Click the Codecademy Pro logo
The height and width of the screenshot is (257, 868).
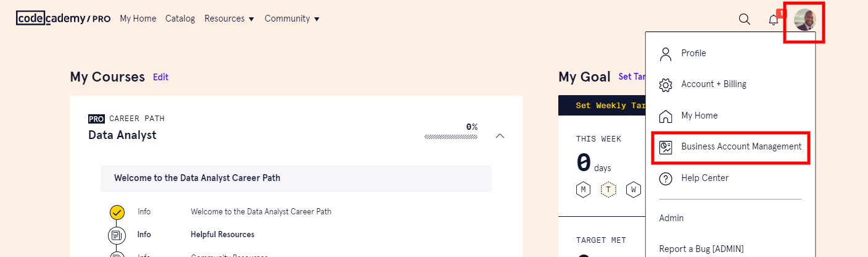click(x=64, y=19)
